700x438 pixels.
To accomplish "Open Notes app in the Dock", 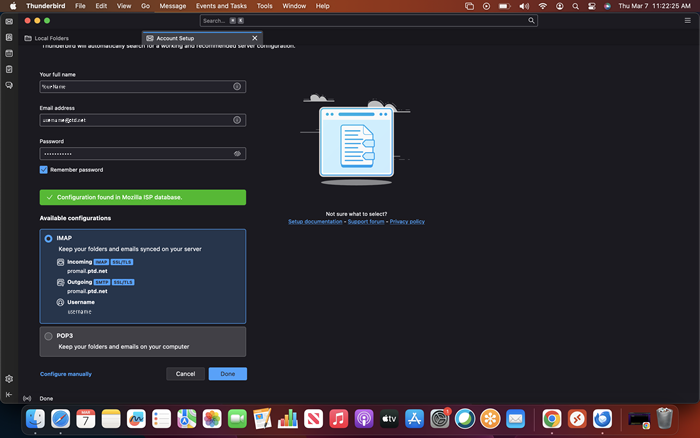I will click(111, 419).
